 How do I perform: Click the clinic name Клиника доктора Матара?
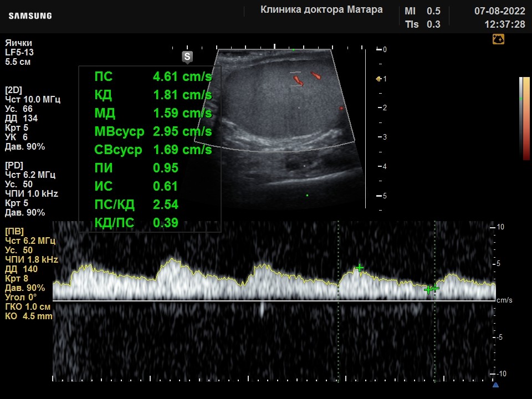[x=321, y=10]
